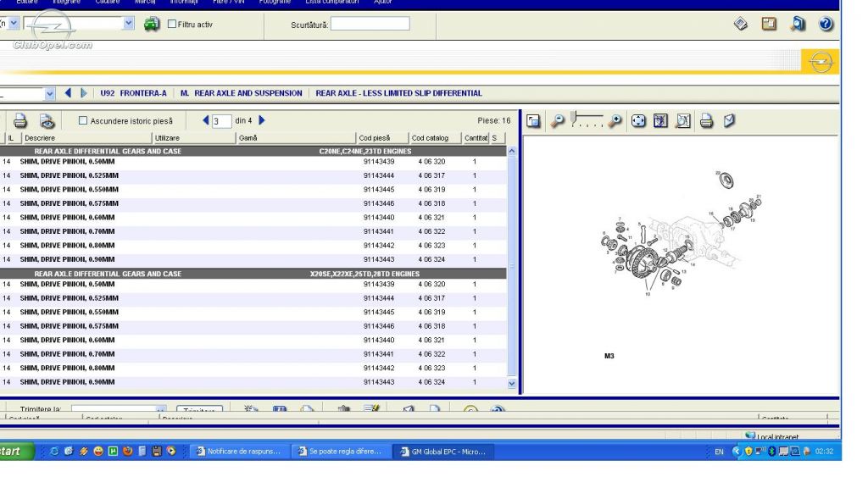Open the Fotografie menu
The width and height of the screenshot is (868, 488).
point(275,3)
